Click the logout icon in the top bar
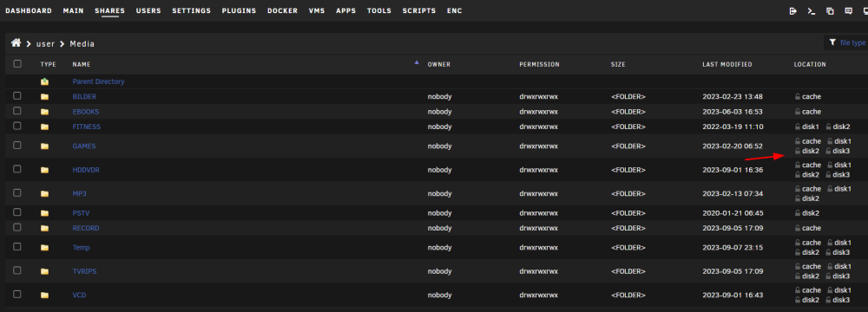 (x=792, y=10)
